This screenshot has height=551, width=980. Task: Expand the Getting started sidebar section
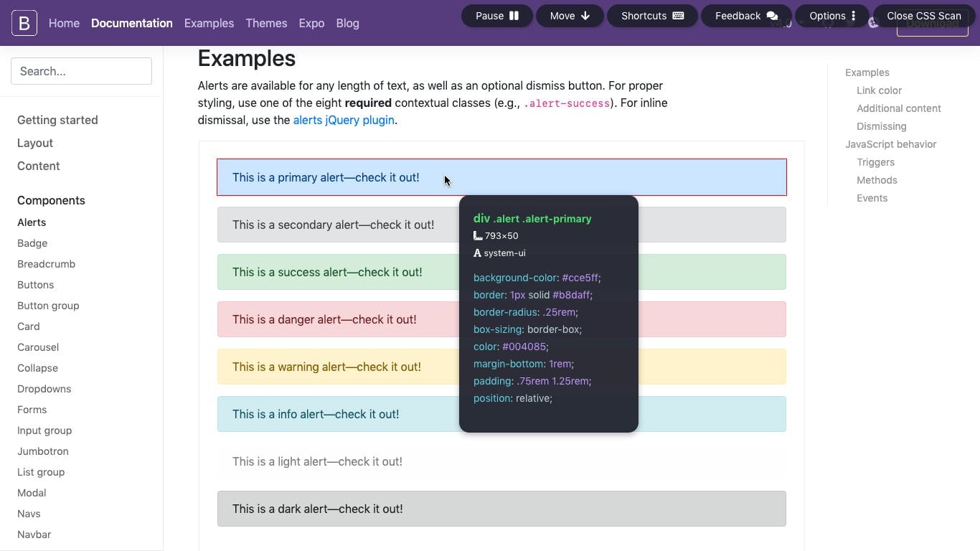[x=57, y=120]
